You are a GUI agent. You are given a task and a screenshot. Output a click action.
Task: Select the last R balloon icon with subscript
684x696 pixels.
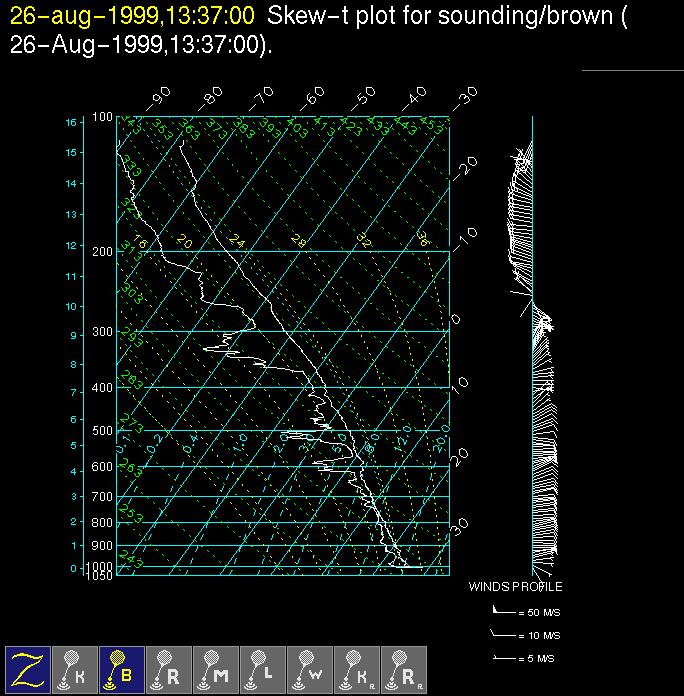click(404, 669)
